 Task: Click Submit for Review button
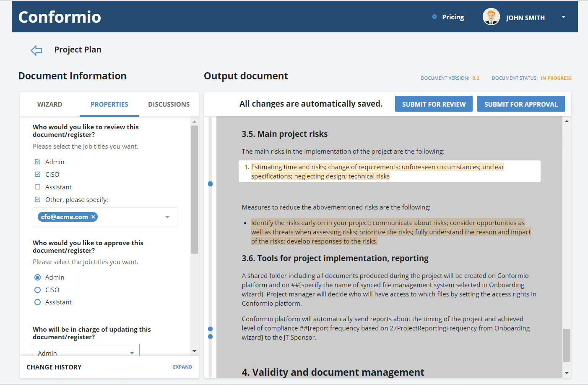tap(434, 104)
